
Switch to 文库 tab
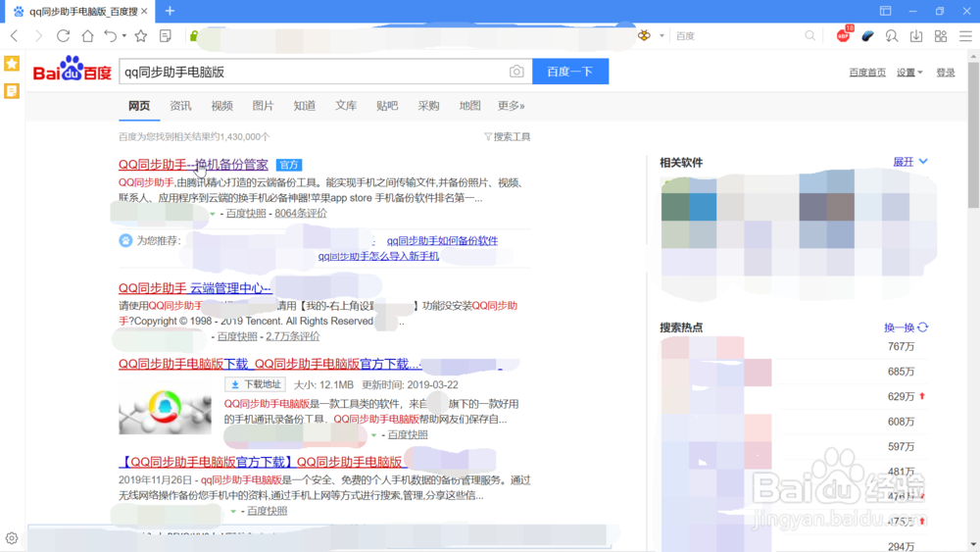click(346, 106)
